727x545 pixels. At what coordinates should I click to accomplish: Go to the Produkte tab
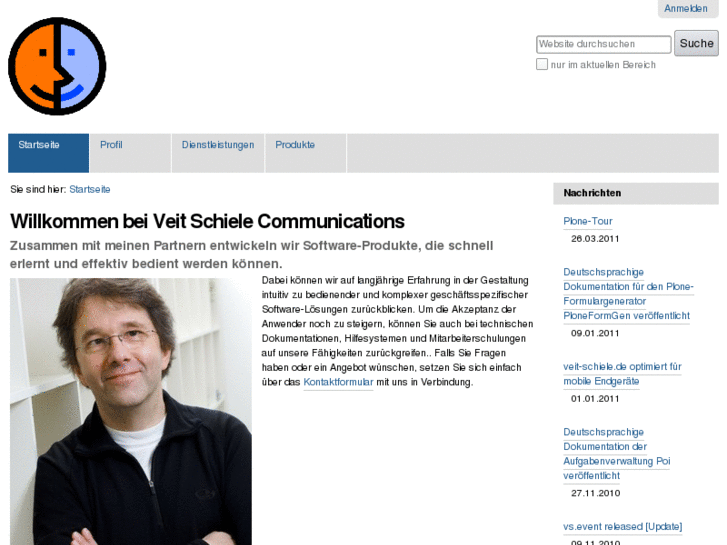306,153
